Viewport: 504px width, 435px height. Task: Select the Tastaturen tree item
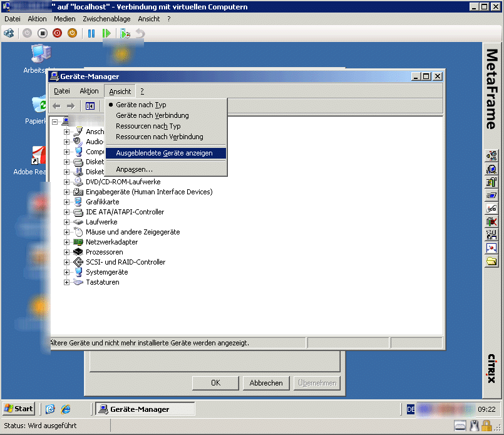[102, 282]
